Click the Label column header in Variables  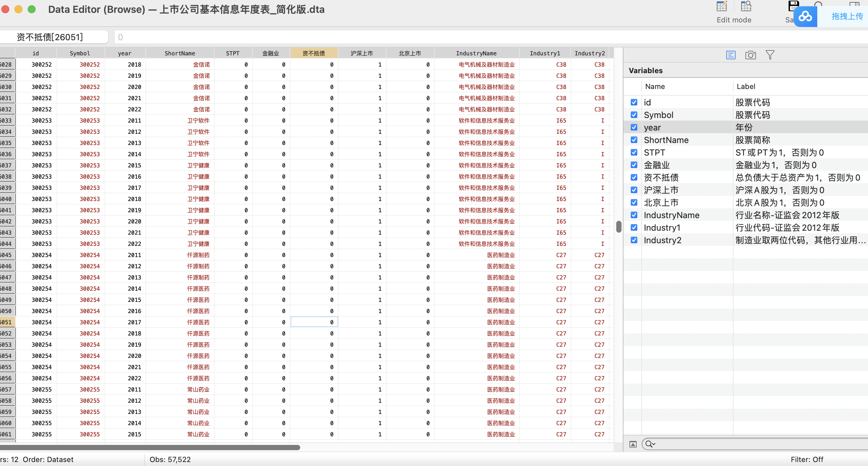pos(746,87)
